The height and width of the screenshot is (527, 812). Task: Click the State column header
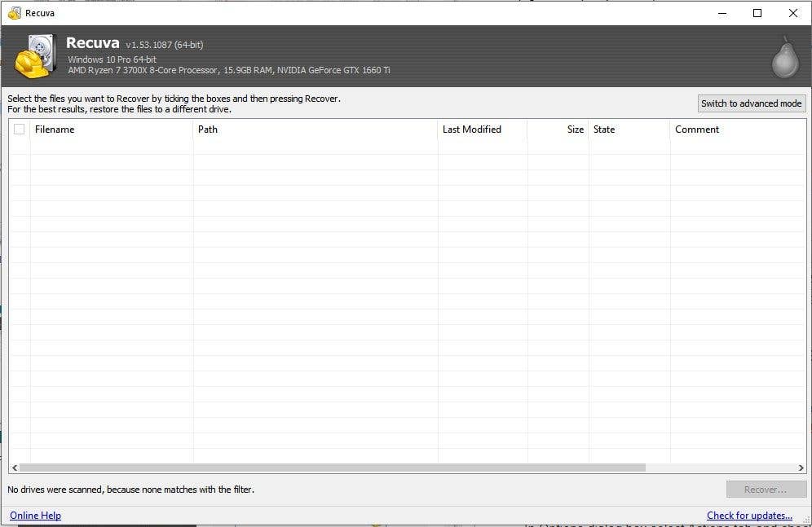628,130
